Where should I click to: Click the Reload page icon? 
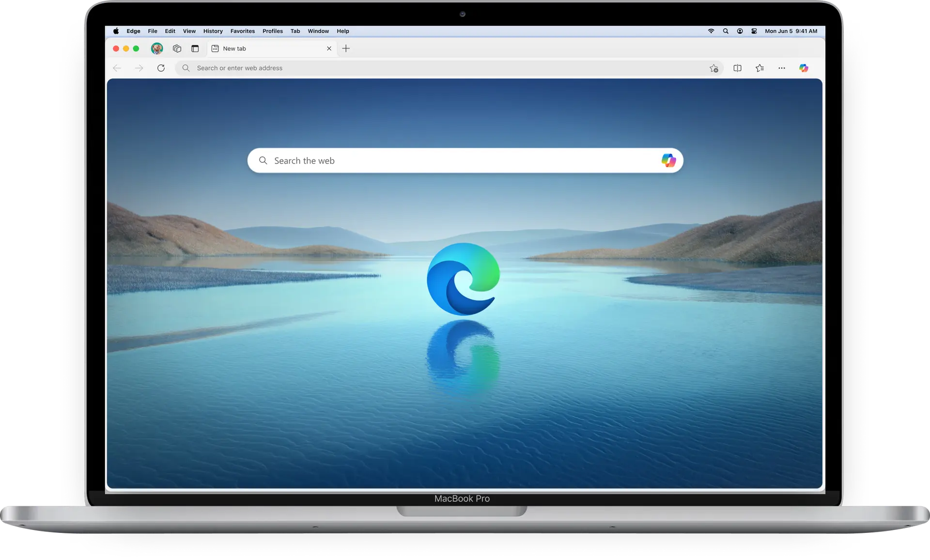click(161, 68)
